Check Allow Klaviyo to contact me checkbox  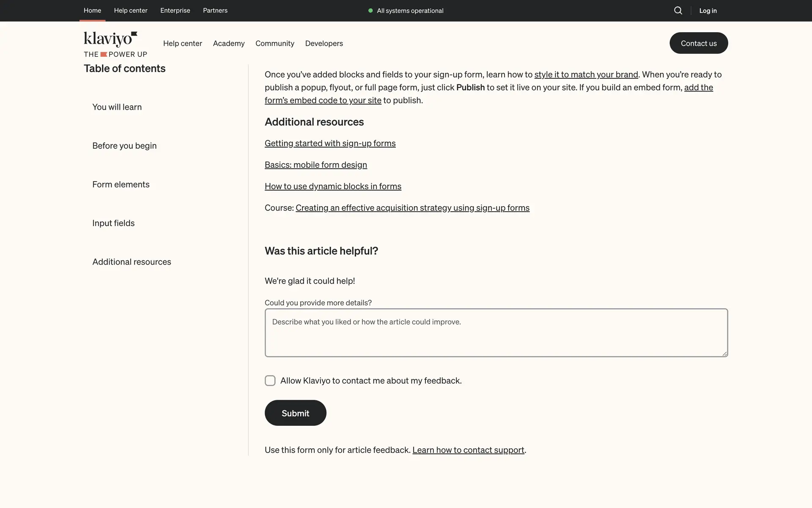(x=270, y=381)
